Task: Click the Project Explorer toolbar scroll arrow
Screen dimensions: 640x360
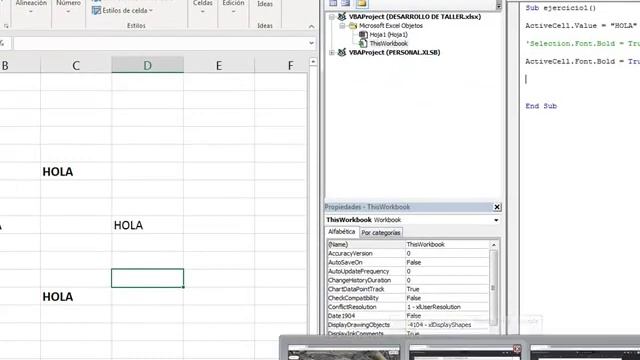Action: [498, 6]
